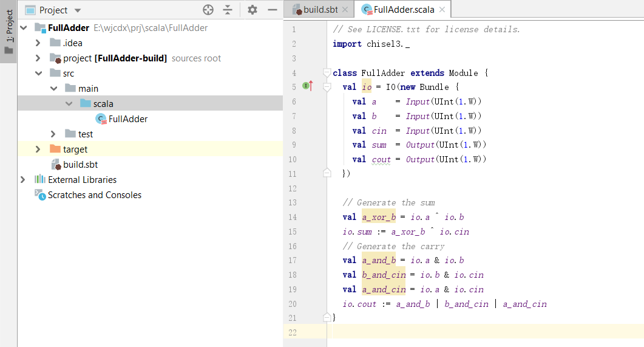Viewport: 644px width, 347px height.
Task: Click the fold end marker on line 11
Action: tap(327, 173)
